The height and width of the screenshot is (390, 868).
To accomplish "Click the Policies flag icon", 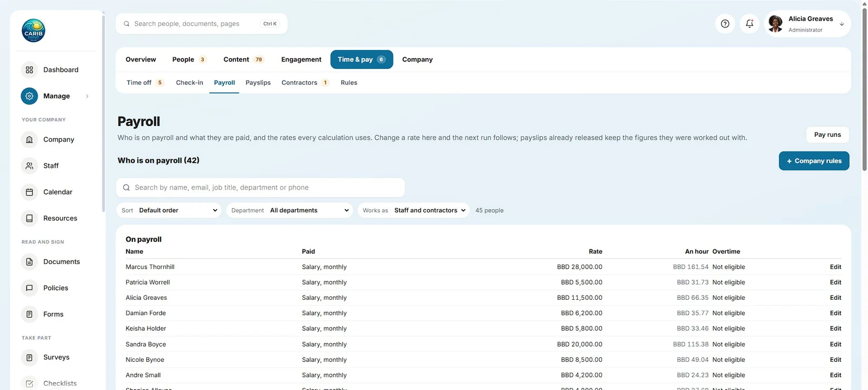I will [x=29, y=288].
